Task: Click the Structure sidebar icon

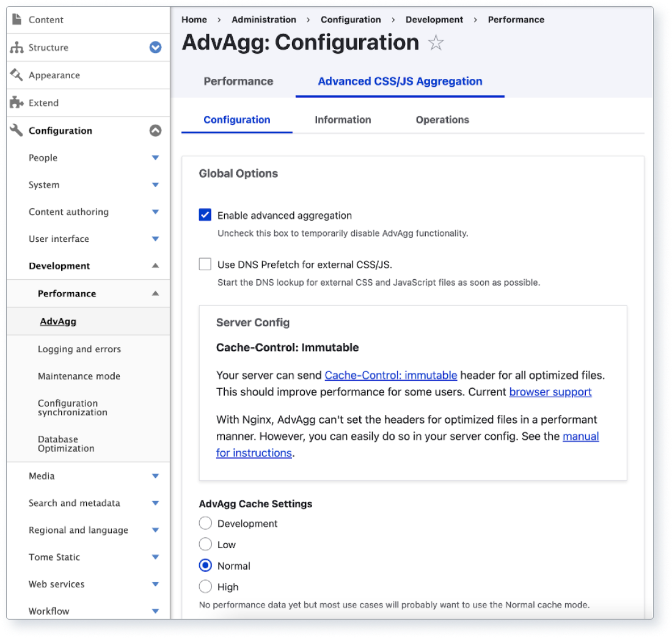Action: (15, 47)
